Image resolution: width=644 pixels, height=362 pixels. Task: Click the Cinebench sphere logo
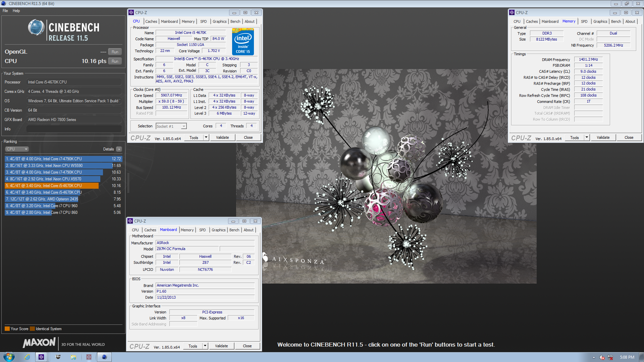pos(36,27)
